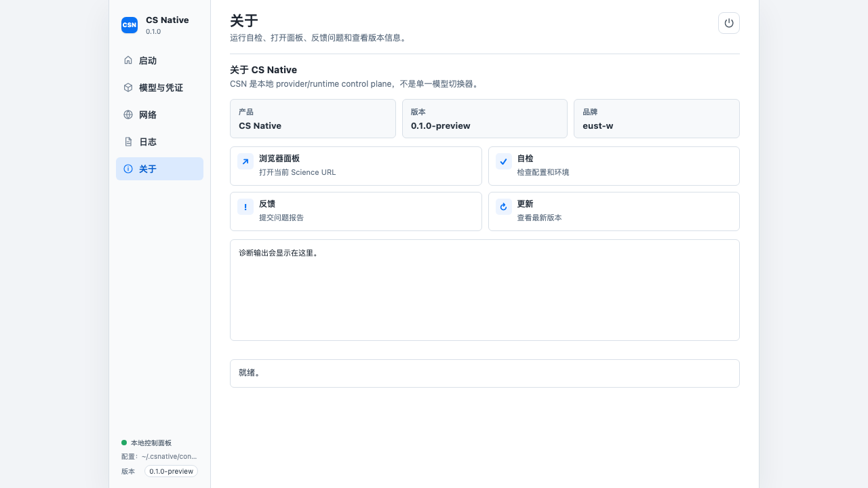Screen dimensions: 868x488
Task: Click the 0.1.0-preview version badge in sidebar
Action: pos(171,471)
